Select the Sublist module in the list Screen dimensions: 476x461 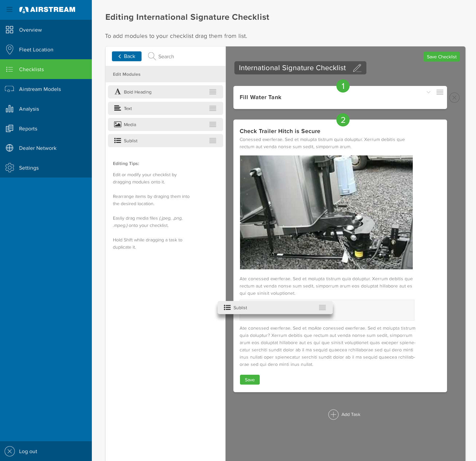point(166,141)
